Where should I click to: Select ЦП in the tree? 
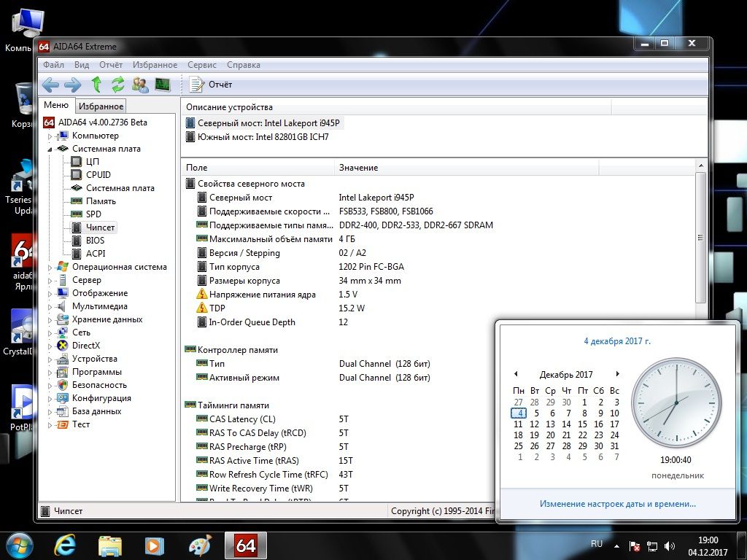coord(93,161)
